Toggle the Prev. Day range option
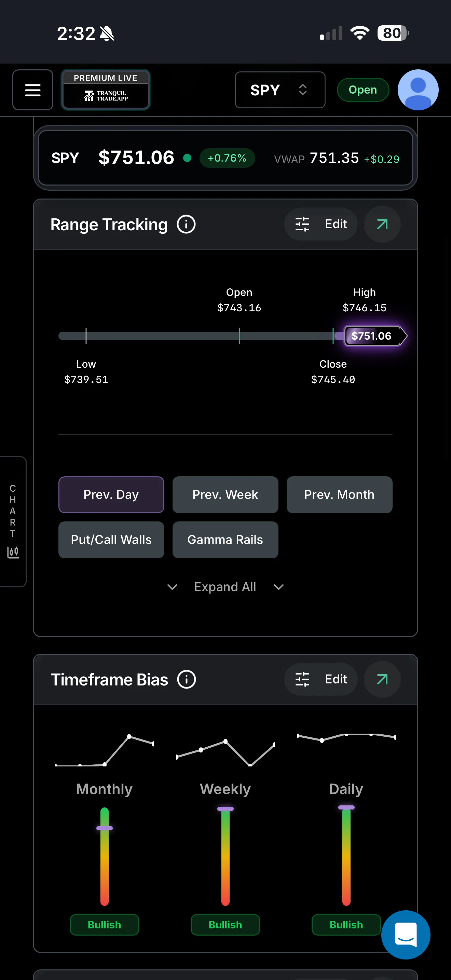 click(x=111, y=494)
